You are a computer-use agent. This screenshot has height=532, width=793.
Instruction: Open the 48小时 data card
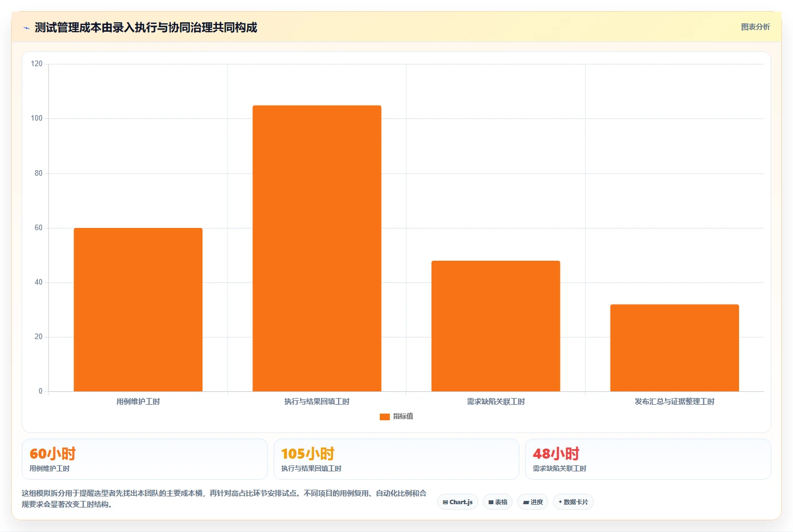[x=648, y=459]
